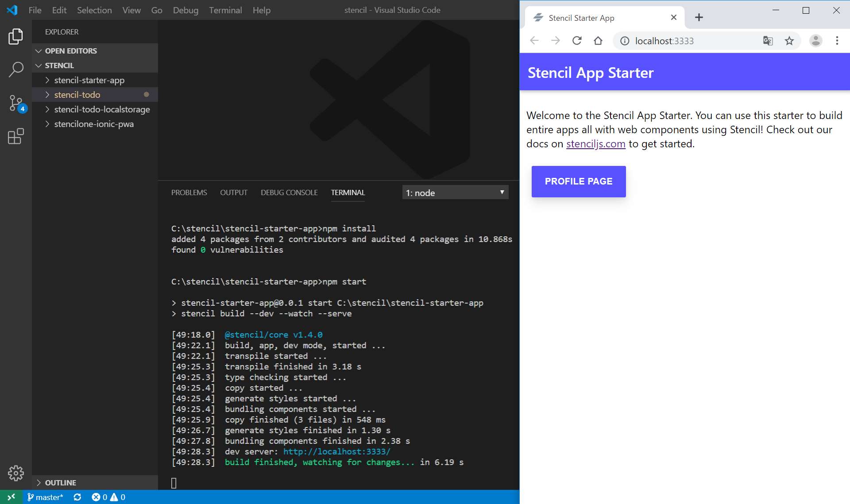This screenshot has width=850, height=504.
Task: Click the browser home icon
Action: [598, 41]
